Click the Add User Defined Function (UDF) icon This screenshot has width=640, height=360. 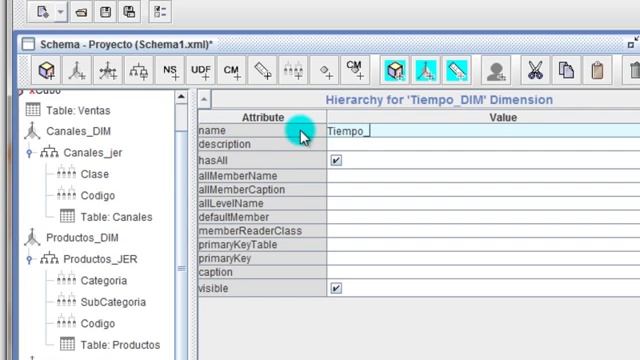(201, 70)
